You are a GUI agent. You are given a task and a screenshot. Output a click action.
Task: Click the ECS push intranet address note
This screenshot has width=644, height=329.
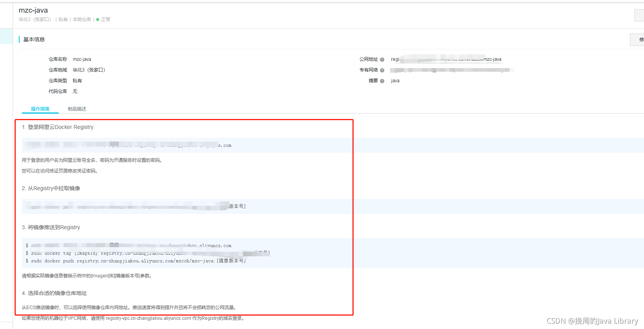click(130, 308)
